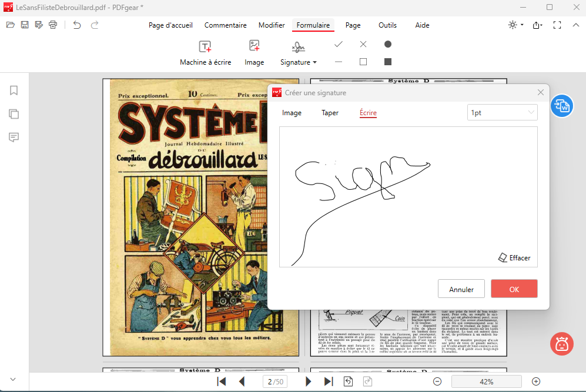Zoom in with the plus button
The height and width of the screenshot is (392, 586).
(x=536, y=381)
